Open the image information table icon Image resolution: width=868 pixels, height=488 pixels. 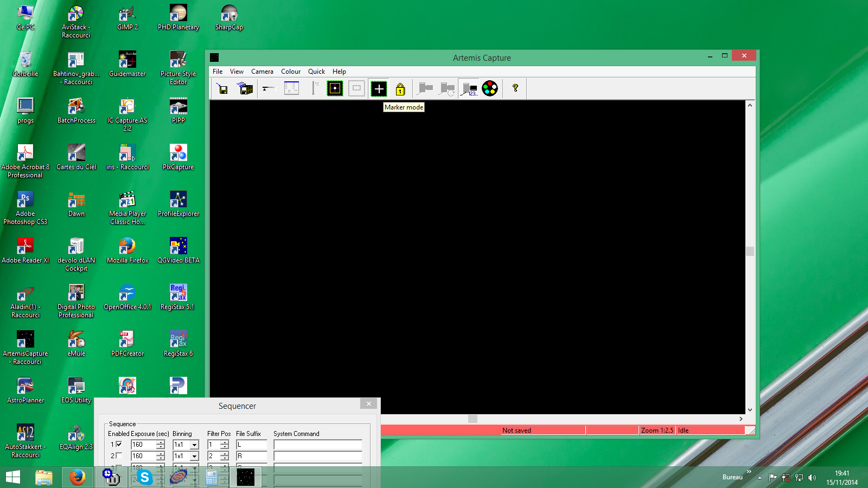pyautogui.click(x=291, y=88)
